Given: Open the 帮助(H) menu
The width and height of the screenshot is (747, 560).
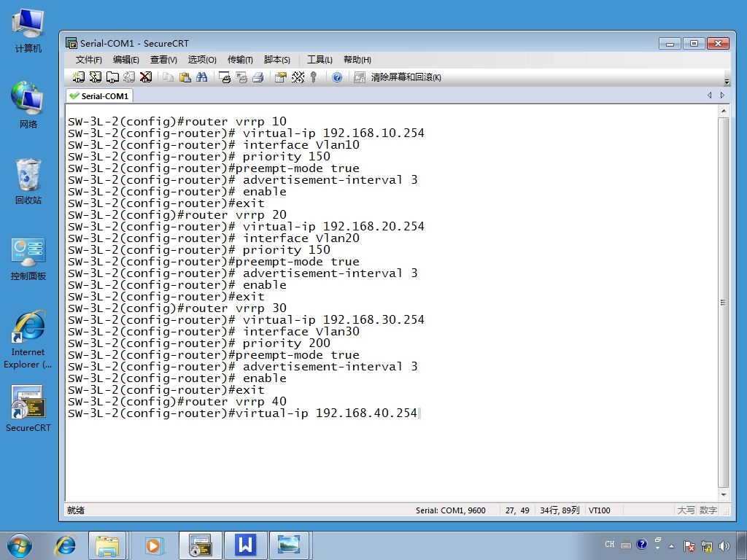Looking at the screenshot, I should (357, 60).
